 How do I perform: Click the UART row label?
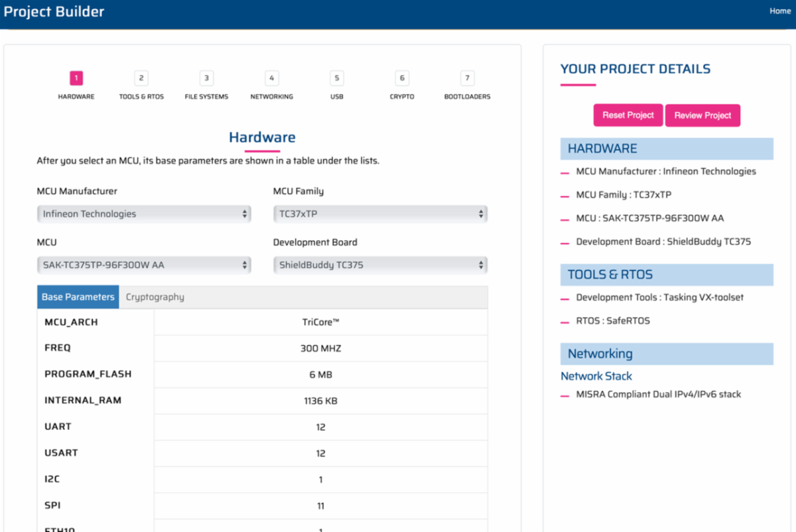click(x=58, y=427)
